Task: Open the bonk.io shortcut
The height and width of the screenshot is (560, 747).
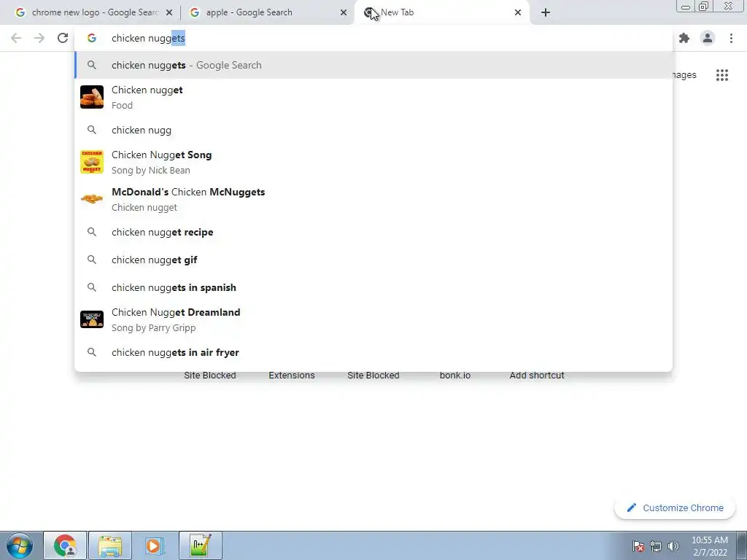Action: (x=455, y=376)
